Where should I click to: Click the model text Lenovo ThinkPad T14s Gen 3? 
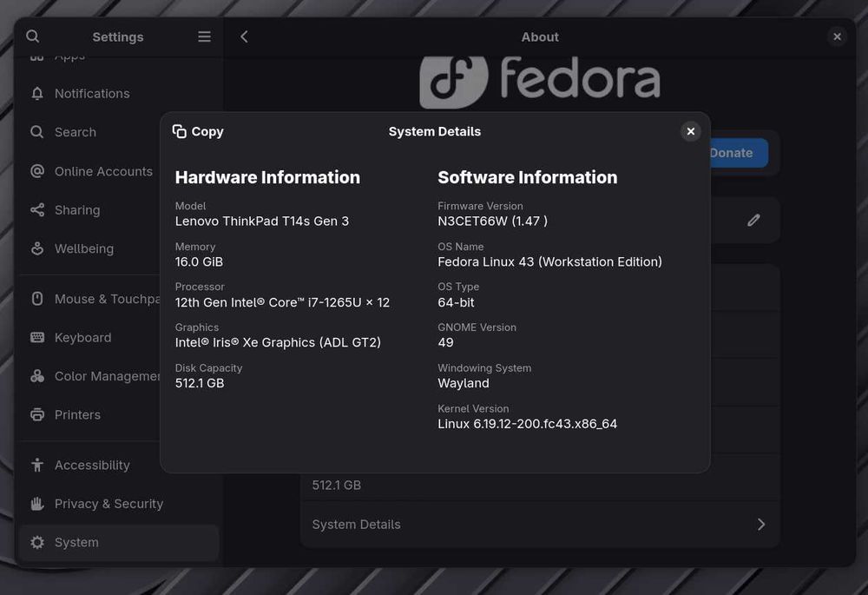262,221
